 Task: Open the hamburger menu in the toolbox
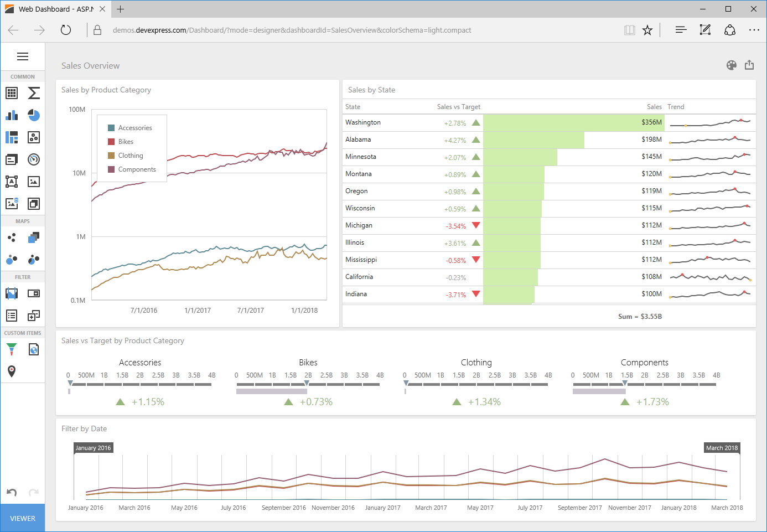pos(23,56)
